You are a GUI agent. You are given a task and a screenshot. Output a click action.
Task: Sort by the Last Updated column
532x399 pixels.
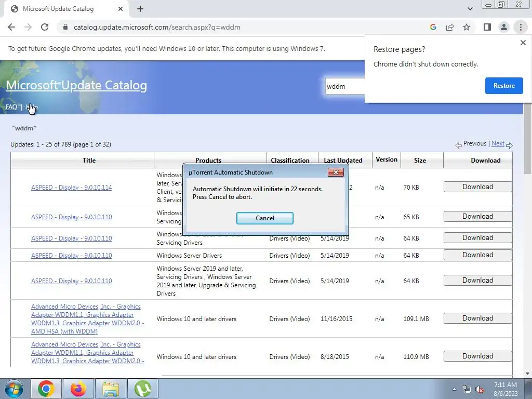tap(343, 160)
